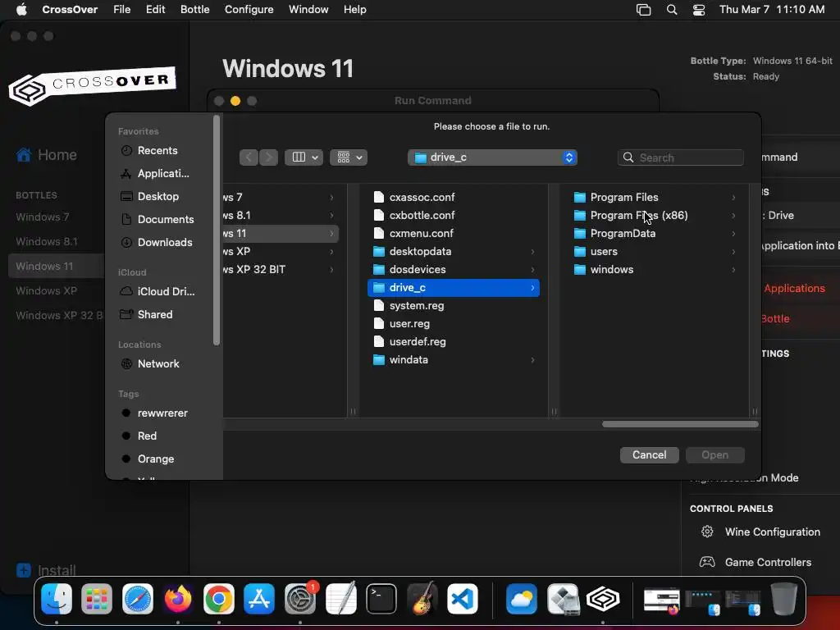
Task: Launch Google Chrome from the Dock
Action: point(218,599)
